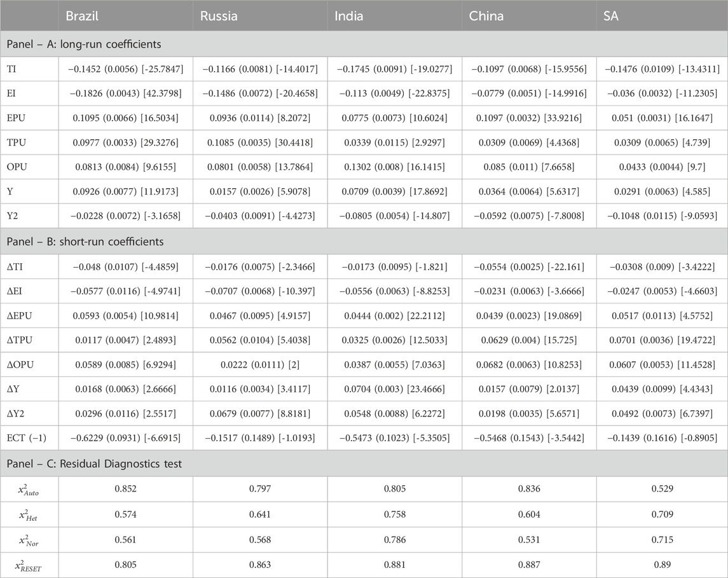This screenshot has width=728, height=578.
Task: Click the ΔOPU row label
Action: coord(20,364)
